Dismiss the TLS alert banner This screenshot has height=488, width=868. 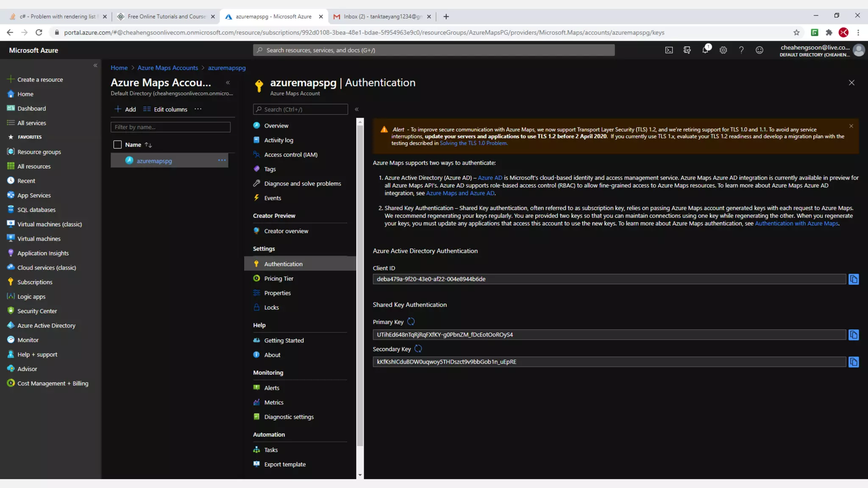pyautogui.click(x=851, y=126)
